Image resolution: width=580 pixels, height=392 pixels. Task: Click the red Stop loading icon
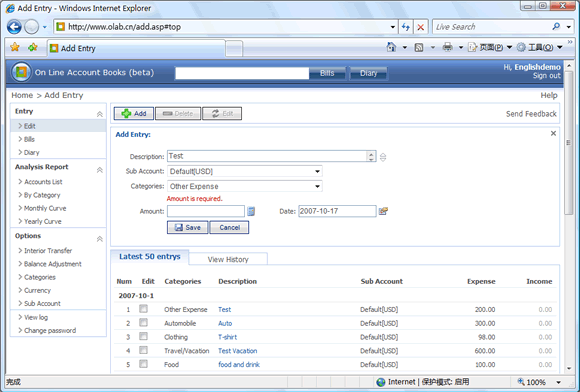(x=421, y=27)
